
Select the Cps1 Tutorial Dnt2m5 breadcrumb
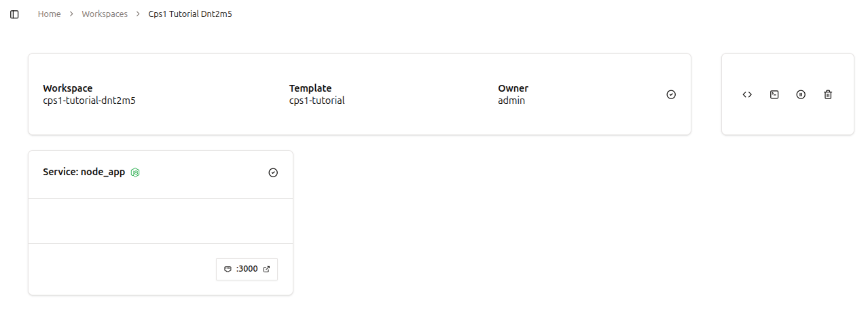(190, 14)
